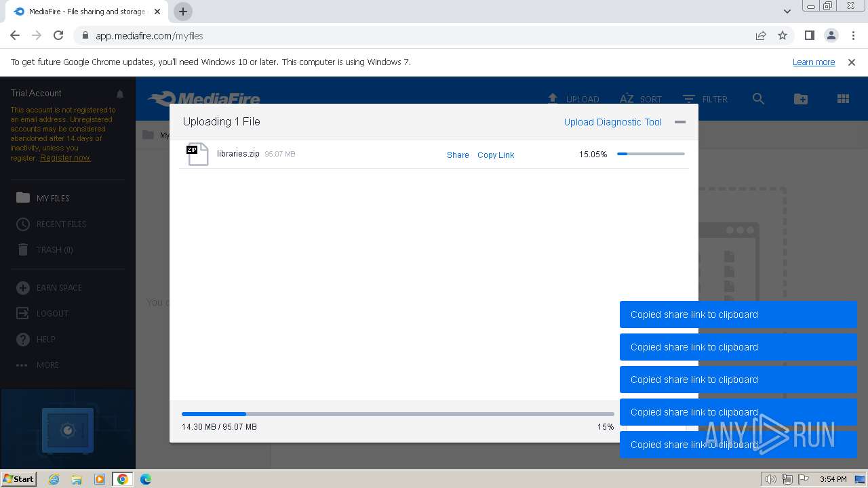Click the new folder icon
868x488 pixels.
[801, 99]
